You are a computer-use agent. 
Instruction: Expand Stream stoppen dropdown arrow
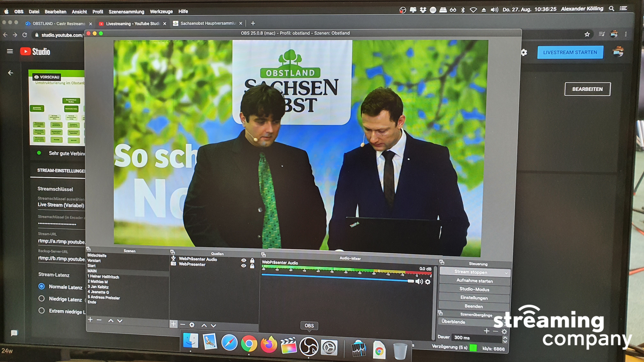[506, 273]
